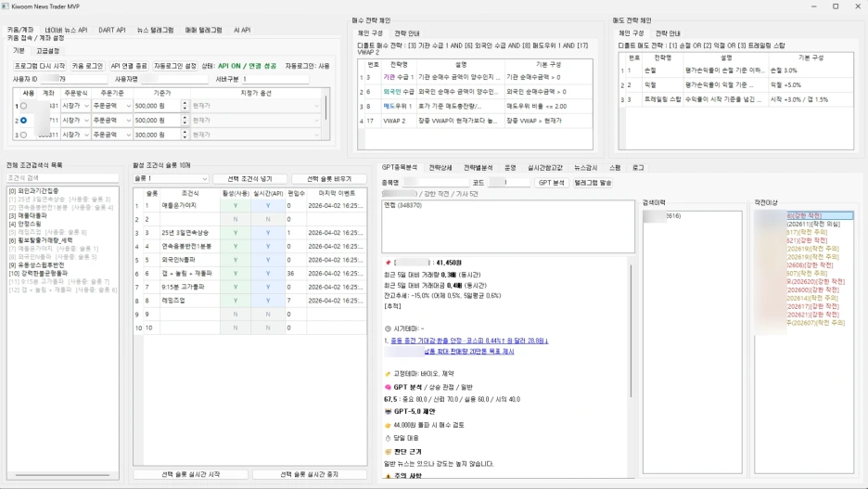
Task: Click the GPT analysis panel vertical scrollbar
Action: (631, 329)
